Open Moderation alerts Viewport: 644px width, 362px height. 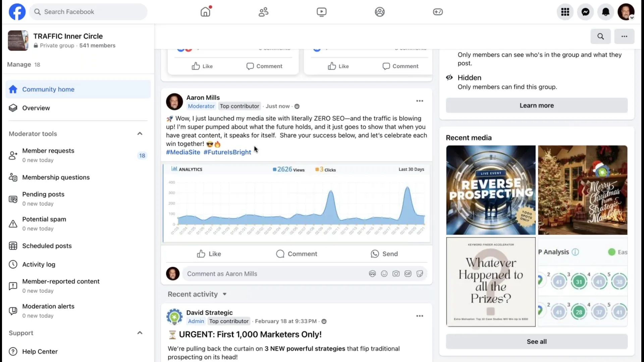coord(78,311)
